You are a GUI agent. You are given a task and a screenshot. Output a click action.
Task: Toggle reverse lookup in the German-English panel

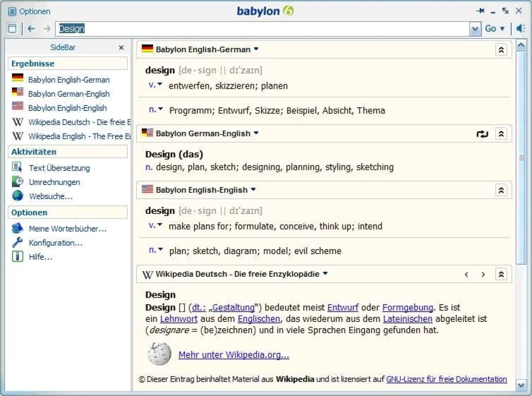pos(482,133)
